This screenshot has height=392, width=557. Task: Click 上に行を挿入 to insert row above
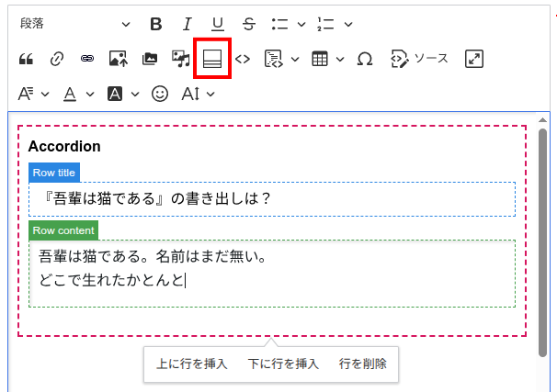[x=192, y=364]
